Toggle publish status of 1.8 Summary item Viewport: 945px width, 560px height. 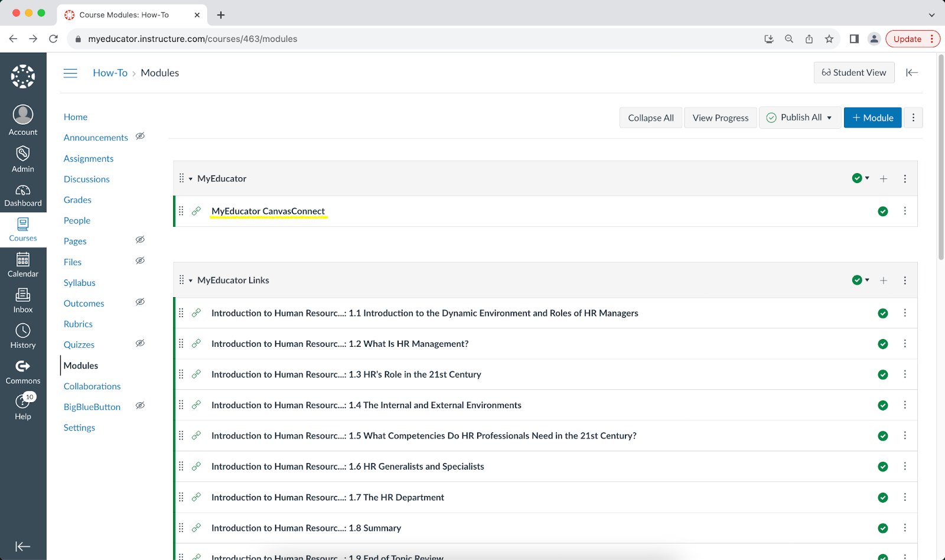coord(883,528)
